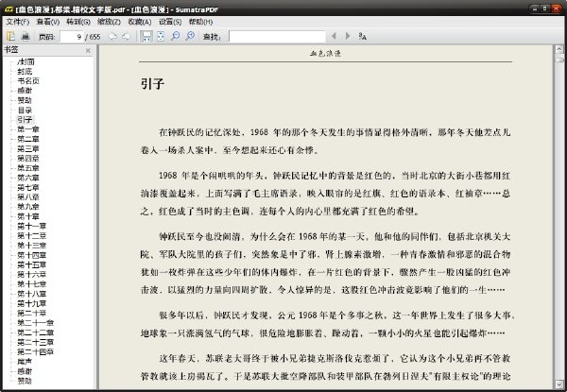Jump to the 第二章 bookmark
Screen dimensions: 567x392
[28, 139]
